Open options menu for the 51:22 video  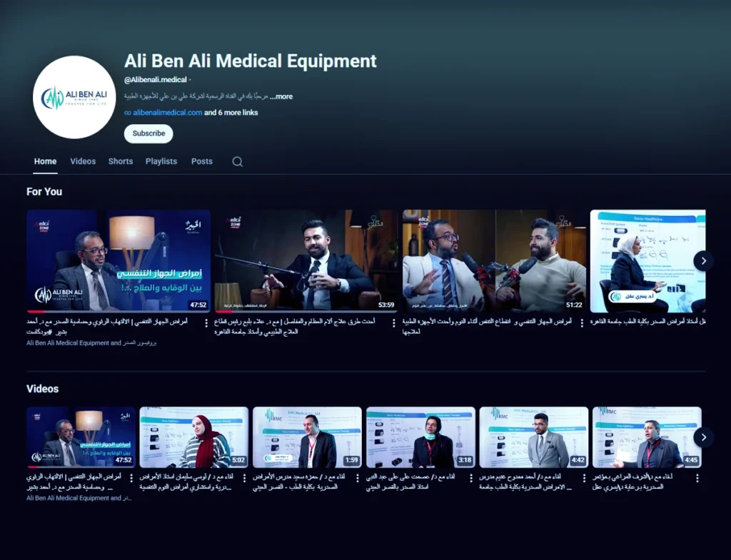click(582, 323)
